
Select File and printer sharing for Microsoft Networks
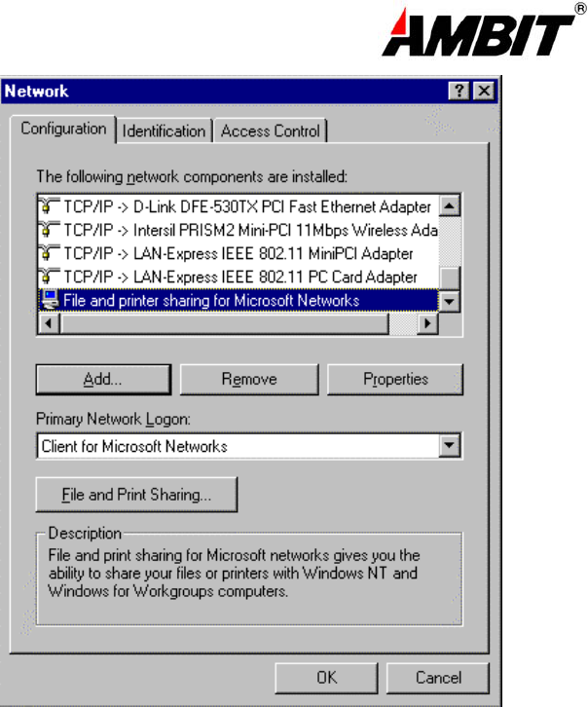tap(238, 300)
